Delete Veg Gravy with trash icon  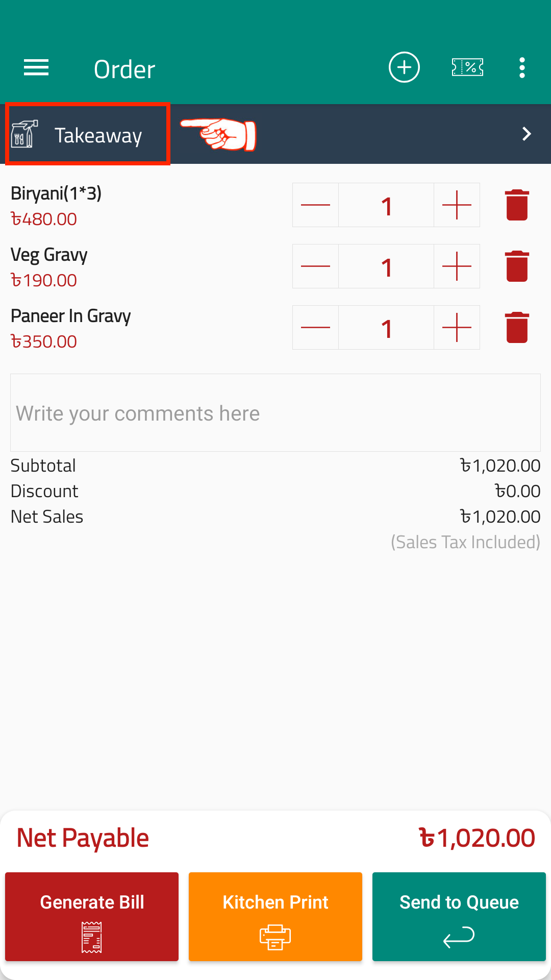point(517,266)
